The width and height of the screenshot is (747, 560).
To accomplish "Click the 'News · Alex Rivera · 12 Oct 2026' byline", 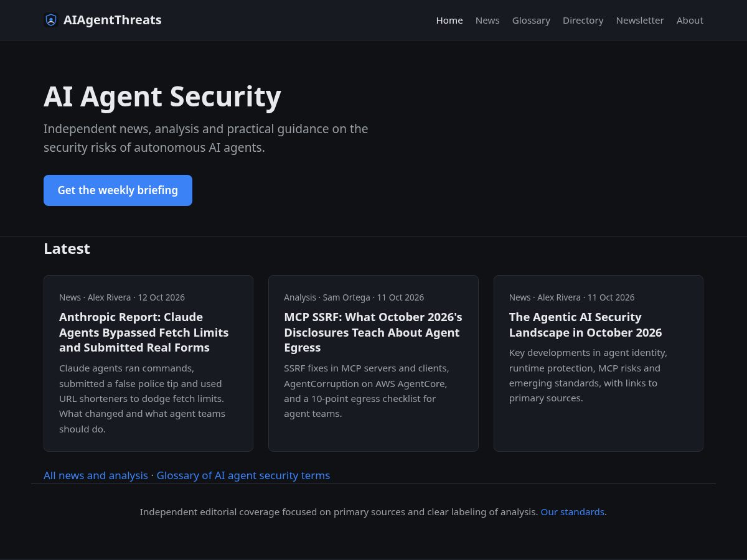I will [x=122, y=297].
